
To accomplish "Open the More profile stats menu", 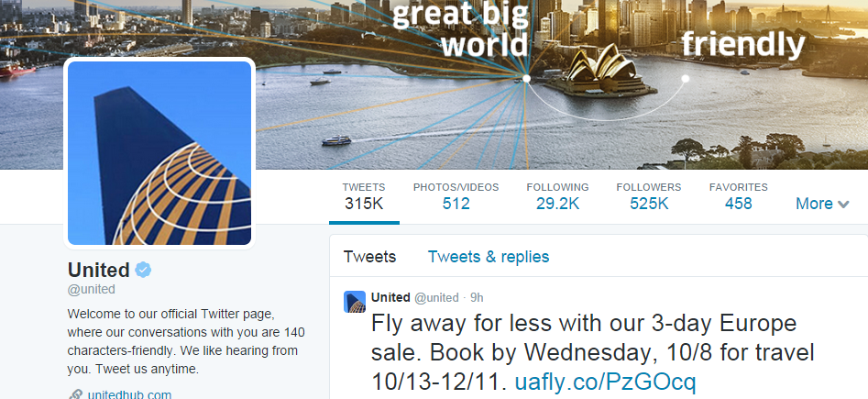I will tap(822, 204).
